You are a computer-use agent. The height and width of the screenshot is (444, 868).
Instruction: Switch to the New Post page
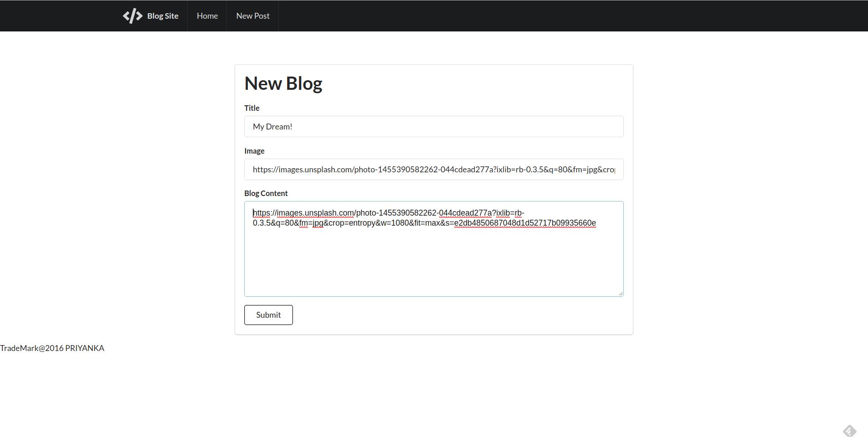pyautogui.click(x=252, y=15)
